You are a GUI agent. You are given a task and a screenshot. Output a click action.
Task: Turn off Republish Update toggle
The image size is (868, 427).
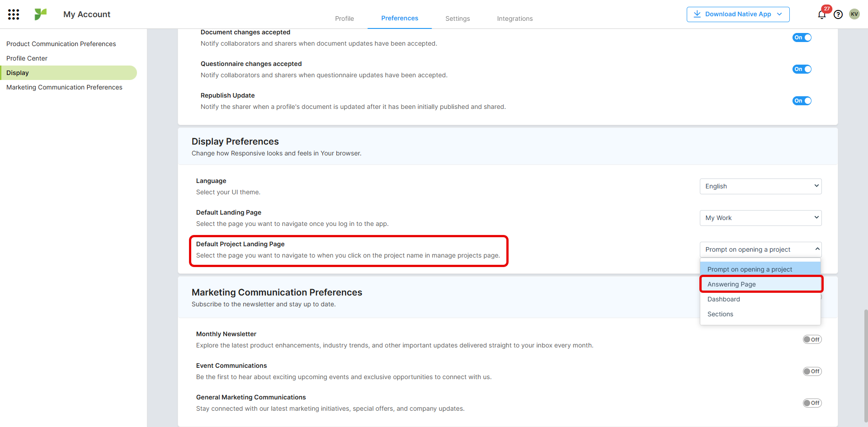click(802, 101)
